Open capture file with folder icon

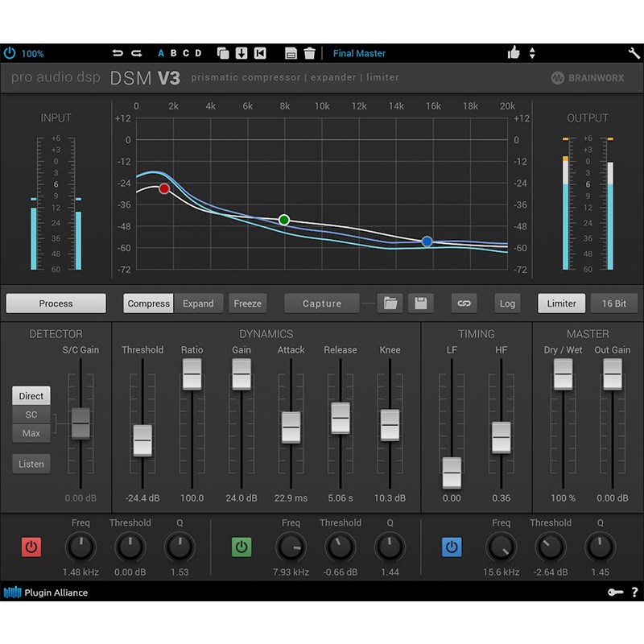pos(390,303)
